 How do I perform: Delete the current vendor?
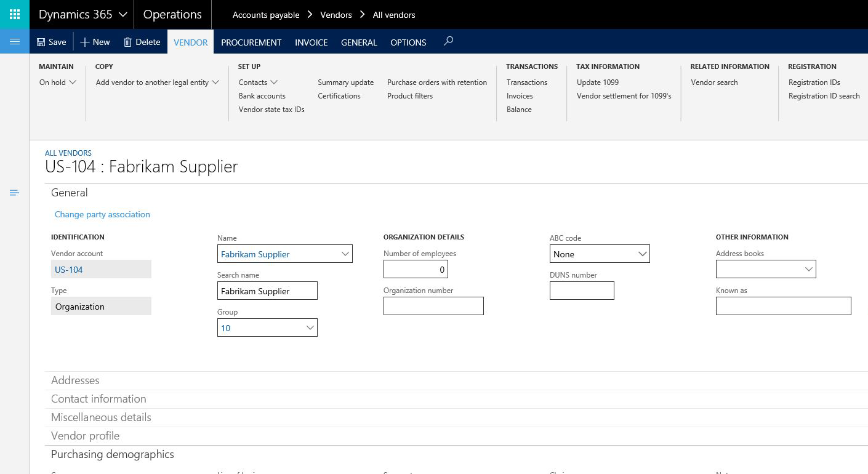coord(142,42)
